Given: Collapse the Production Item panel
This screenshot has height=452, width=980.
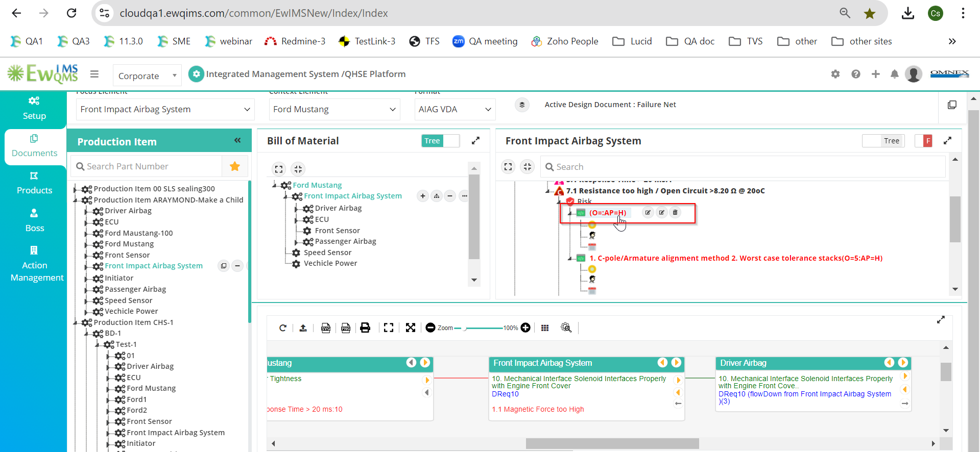Looking at the screenshot, I should click(237, 140).
